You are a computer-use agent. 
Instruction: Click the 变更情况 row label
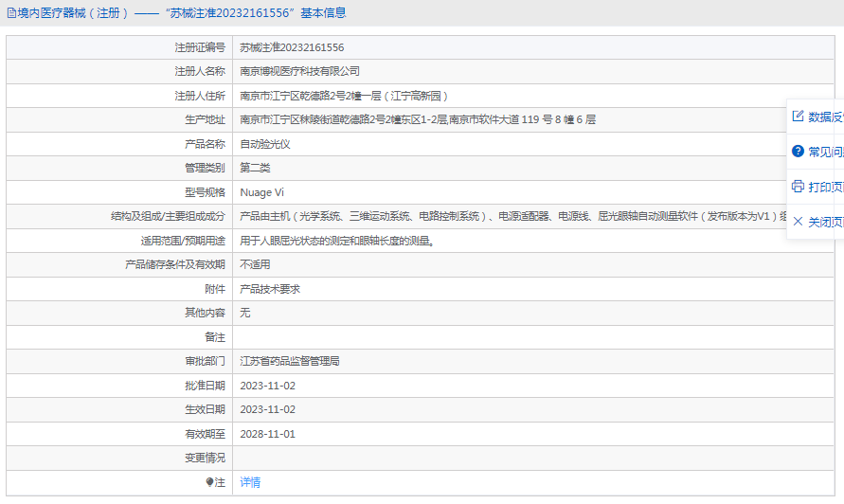205,458
